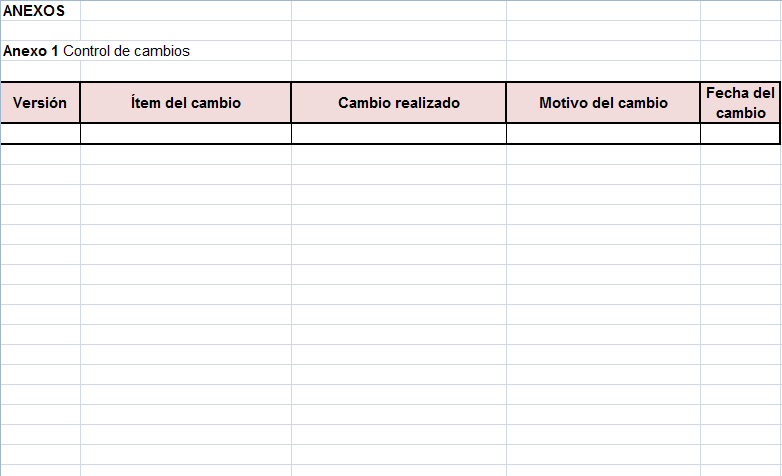The height and width of the screenshot is (476, 782).
Task: Select the ANEXOS title cell
Action: (x=40, y=10)
